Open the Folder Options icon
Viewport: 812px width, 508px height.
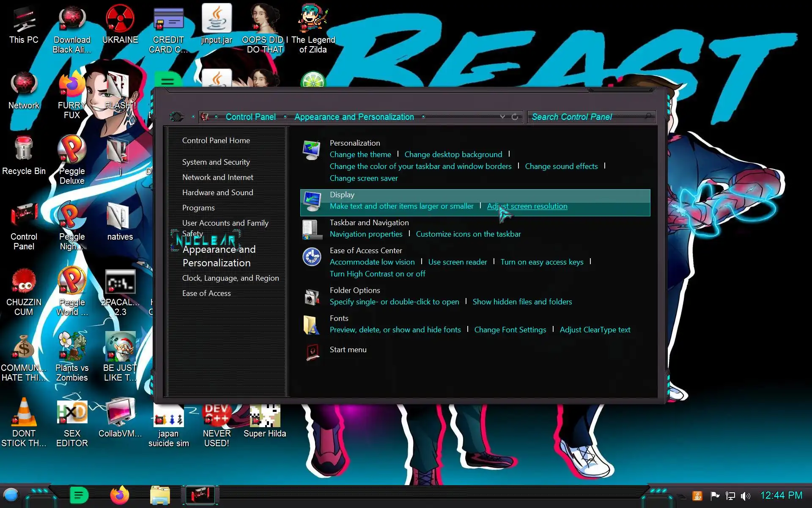tap(312, 297)
